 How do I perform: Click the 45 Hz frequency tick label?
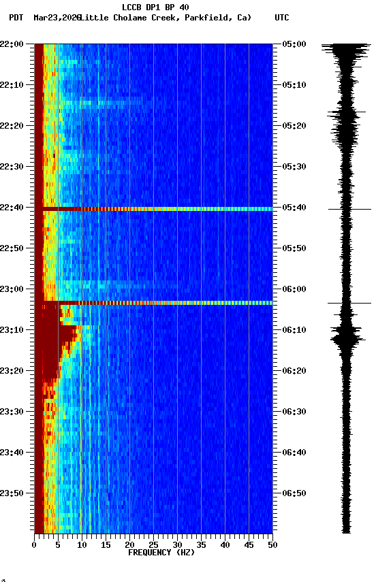point(249,545)
